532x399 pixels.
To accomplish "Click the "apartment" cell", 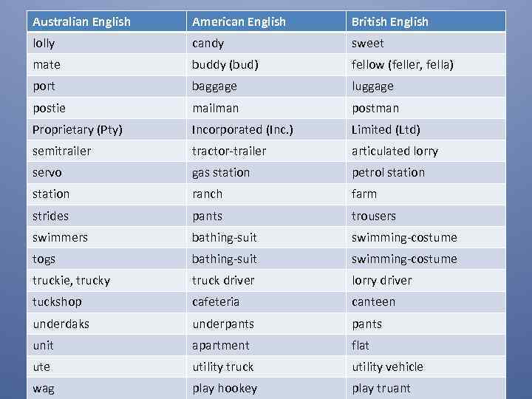I will [x=221, y=345].
